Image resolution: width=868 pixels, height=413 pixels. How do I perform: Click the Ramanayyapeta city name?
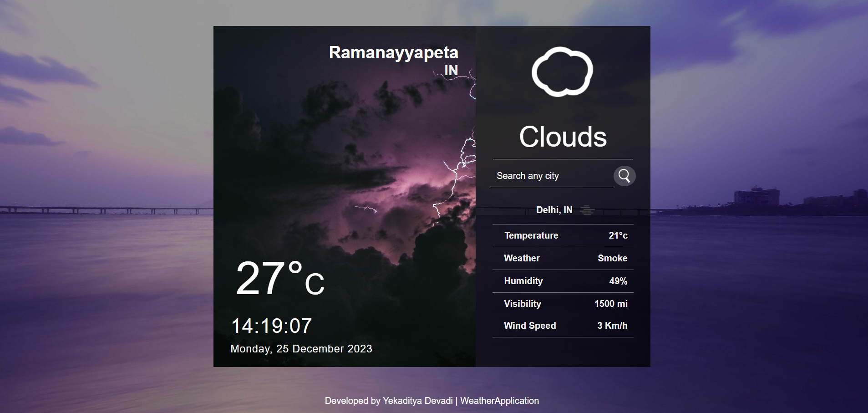[394, 53]
